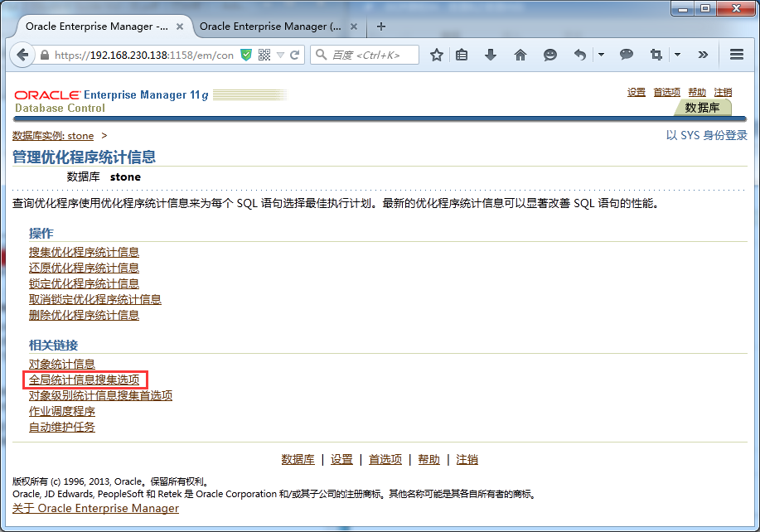Click the footer 注销 link
760x532 pixels.
(467, 459)
